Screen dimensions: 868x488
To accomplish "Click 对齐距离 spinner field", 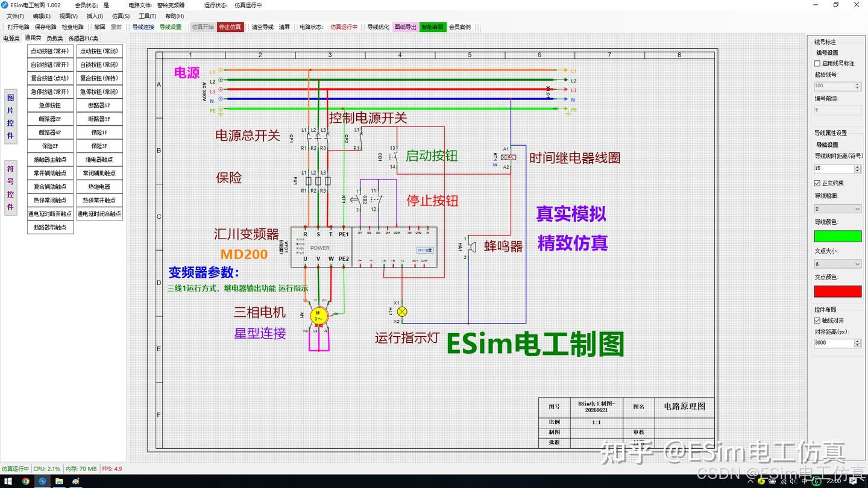I will tap(838, 343).
